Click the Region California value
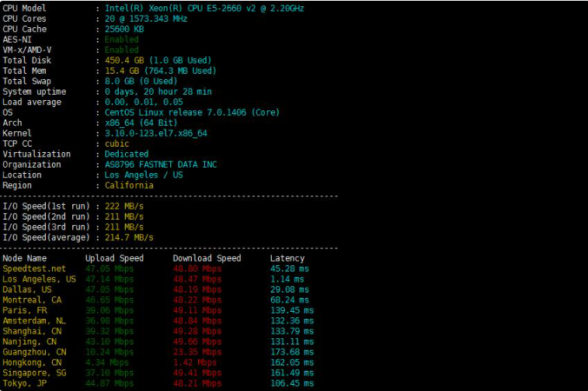The height and width of the screenshot is (391, 588). click(x=129, y=185)
